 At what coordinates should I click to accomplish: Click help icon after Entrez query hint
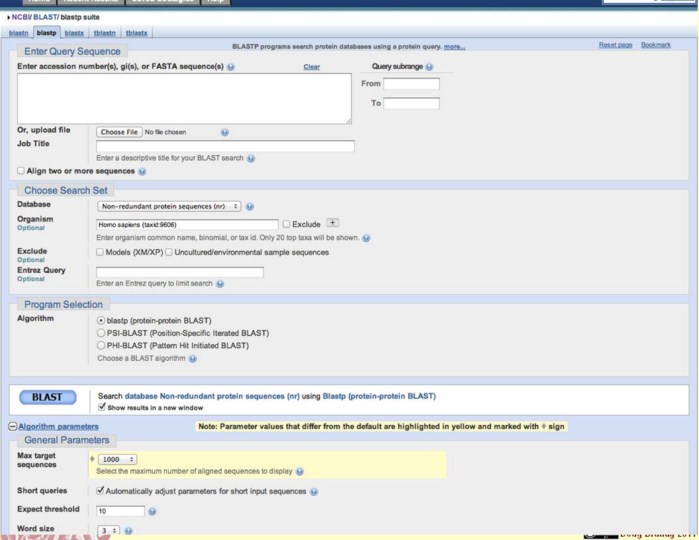point(220,284)
